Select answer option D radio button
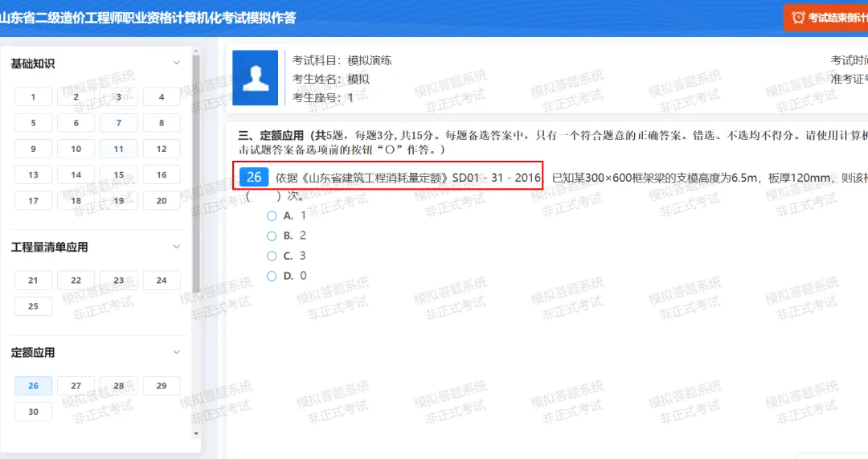 pos(272,276)
